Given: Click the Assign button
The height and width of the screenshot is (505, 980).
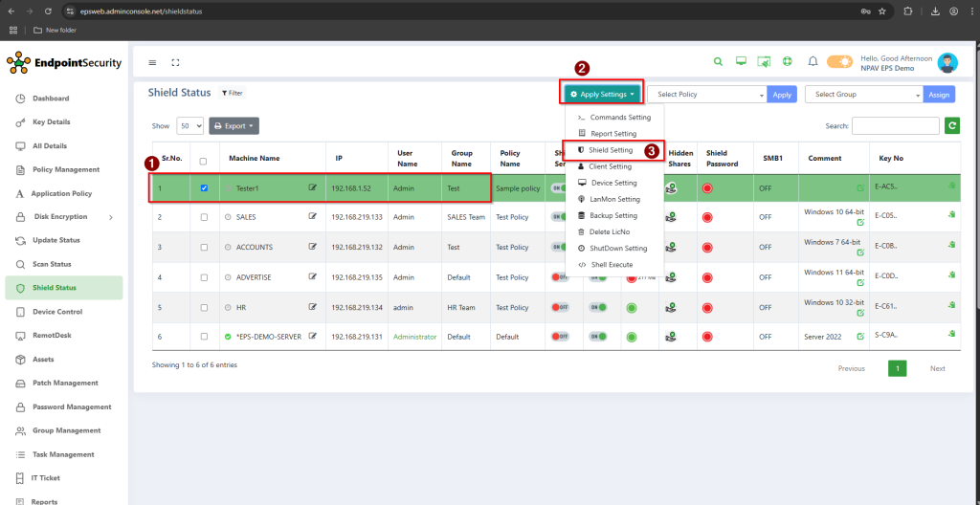Looking at the screenshot, I should [939, 95].
